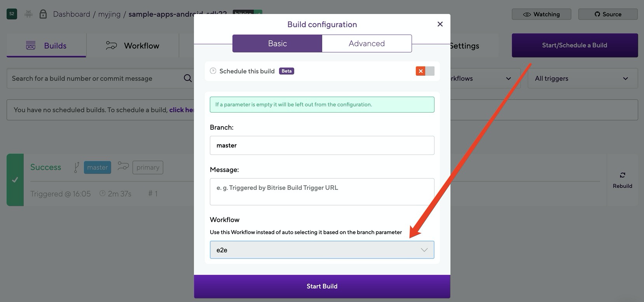
Task: Click the S2 account avatar icon
Action: pyautogui.click(x=12, y=14)
